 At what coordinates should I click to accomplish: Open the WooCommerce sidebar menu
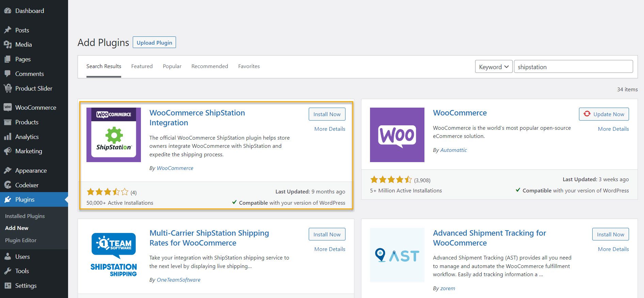(x=34, y=108)
